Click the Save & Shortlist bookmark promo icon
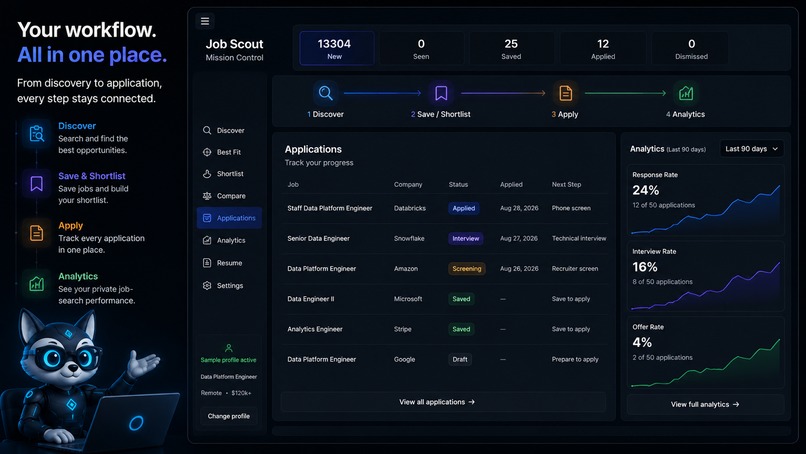The width and height of the screenshot is (806, 454). [x=36, y=184]
